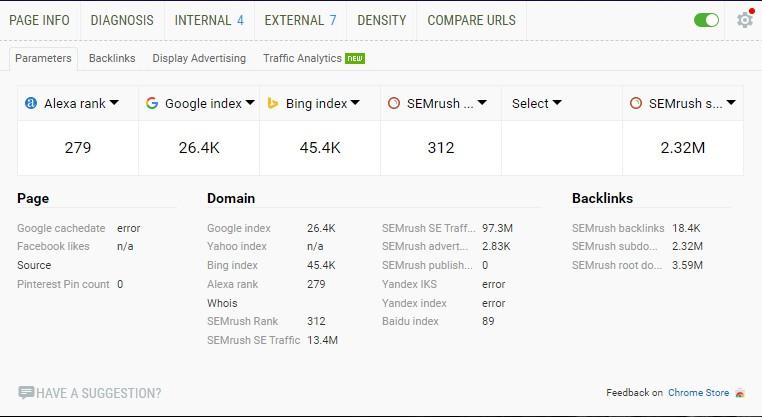Expand the Bing index dropdown arrow
This screenshot has height=417, width=762.
click(355, 103)
